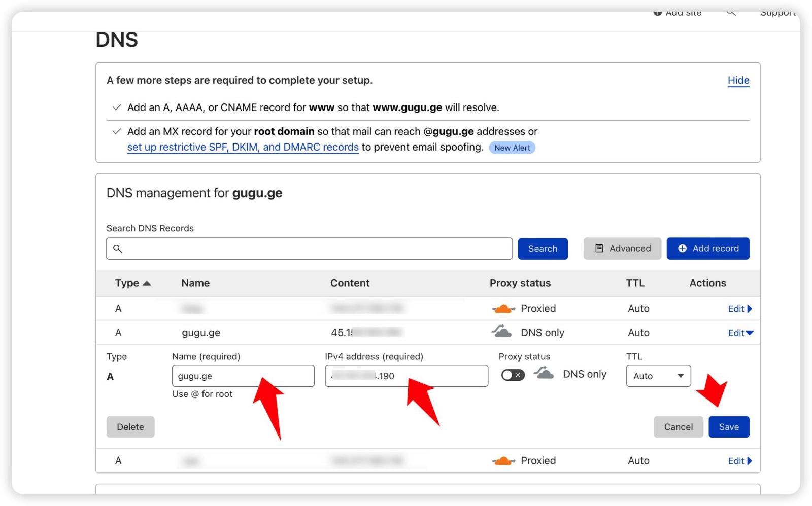This screenshot has width=812, height=506.
Task: Open the SPF, DKIM, and DMARC records link
Action: [243, 147]
